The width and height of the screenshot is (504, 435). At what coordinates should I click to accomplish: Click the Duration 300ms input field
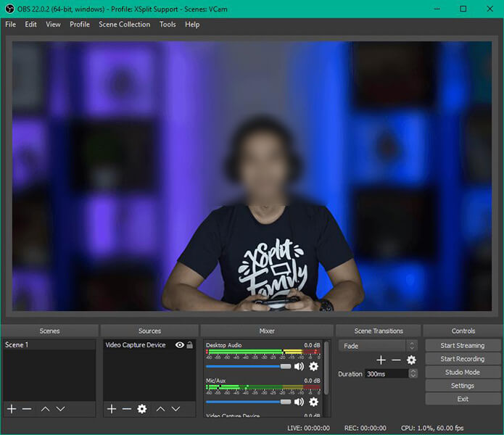coord(387,373)
